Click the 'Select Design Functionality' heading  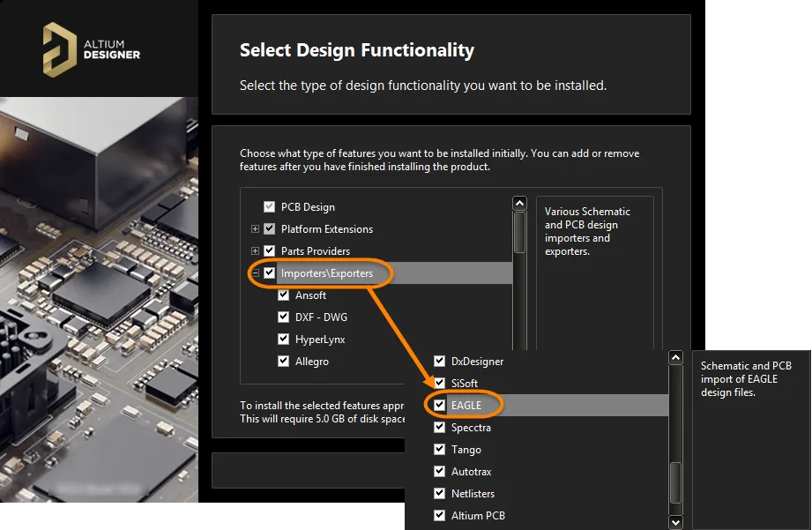click(x=357, y=49)
